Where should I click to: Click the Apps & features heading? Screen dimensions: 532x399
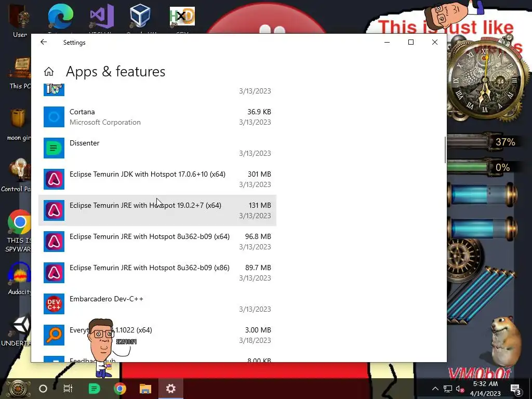click(115, 72)
